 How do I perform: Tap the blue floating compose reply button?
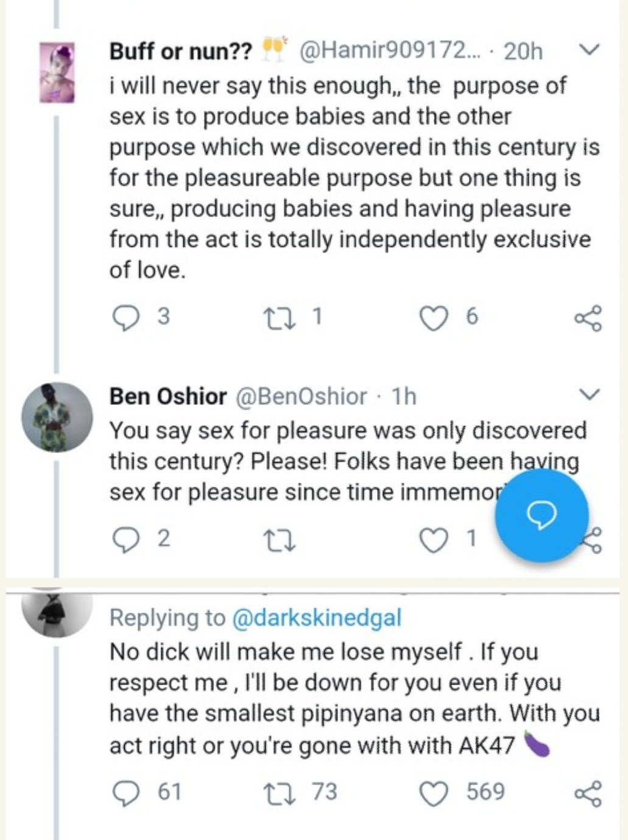click(x=542, y=516)
